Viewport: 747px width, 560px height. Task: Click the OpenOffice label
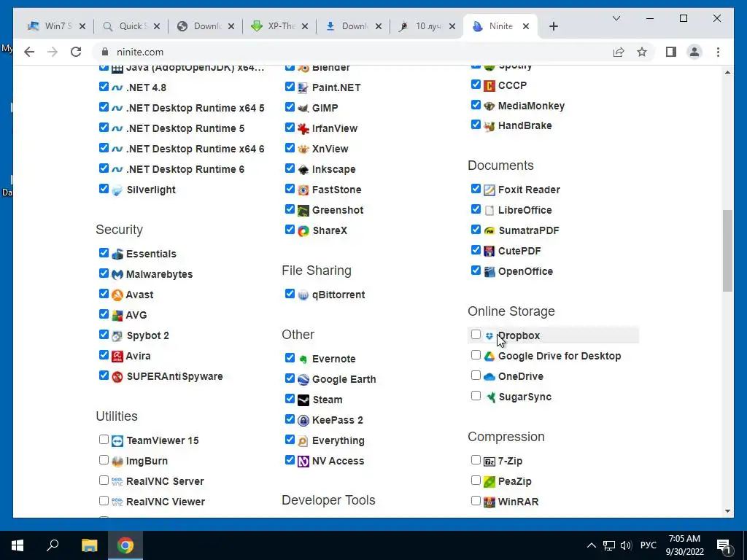coord(525,271)
